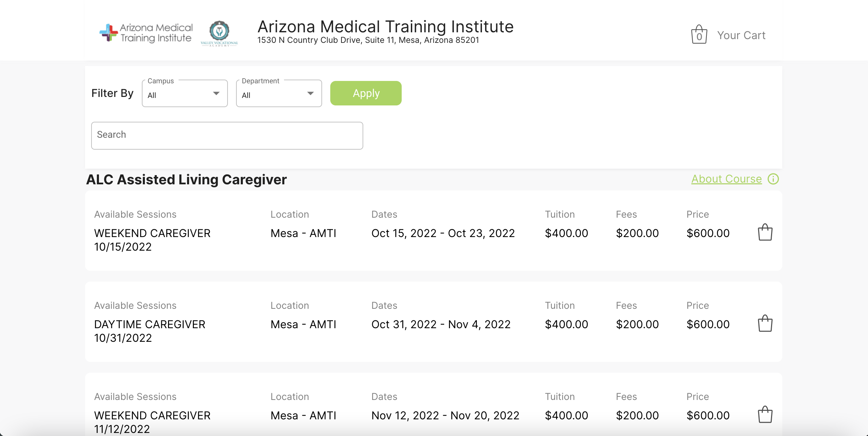
Task: Click the info icon beside About Course
Action: coord(773,179)
